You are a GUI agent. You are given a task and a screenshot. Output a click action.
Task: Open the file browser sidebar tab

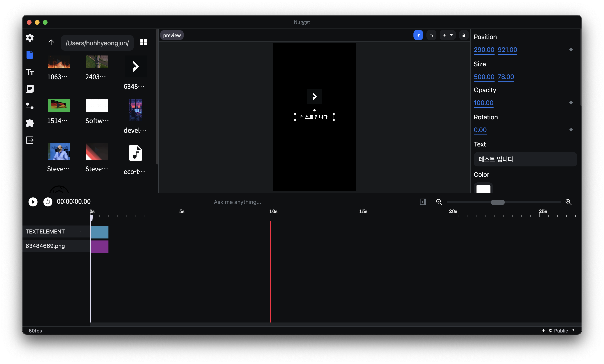click(x=30, y=55)
